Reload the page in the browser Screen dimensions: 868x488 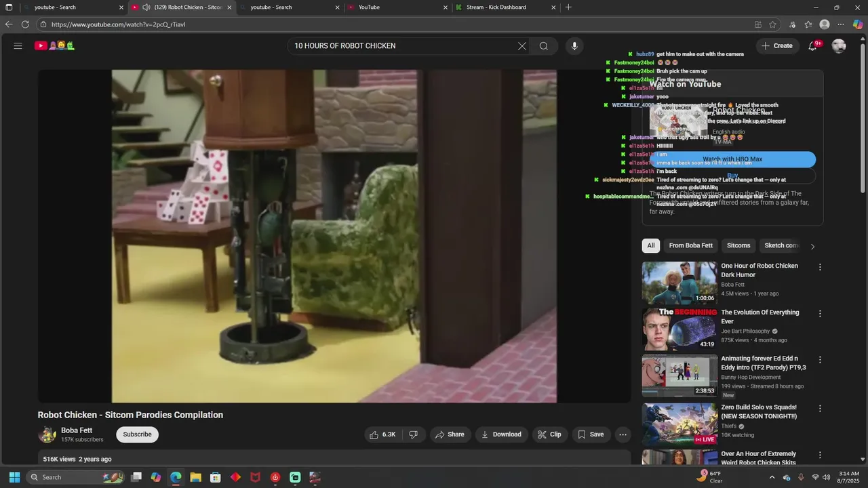(25, 24)
